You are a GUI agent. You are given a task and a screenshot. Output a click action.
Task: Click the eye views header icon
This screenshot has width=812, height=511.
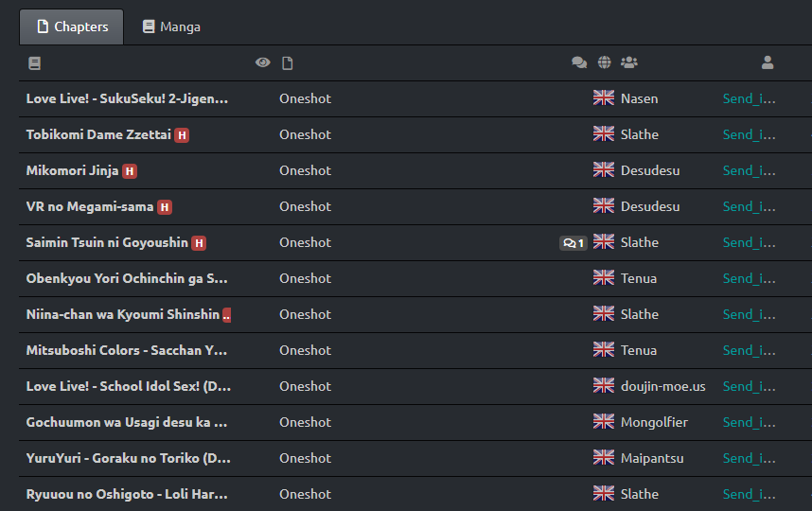pyautogui.click(x=263, y=63)
